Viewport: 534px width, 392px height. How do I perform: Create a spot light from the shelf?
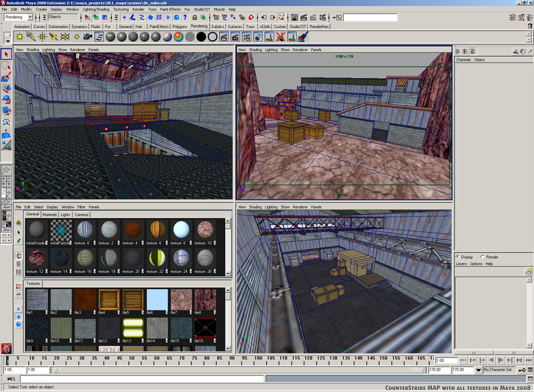point(53,37)
